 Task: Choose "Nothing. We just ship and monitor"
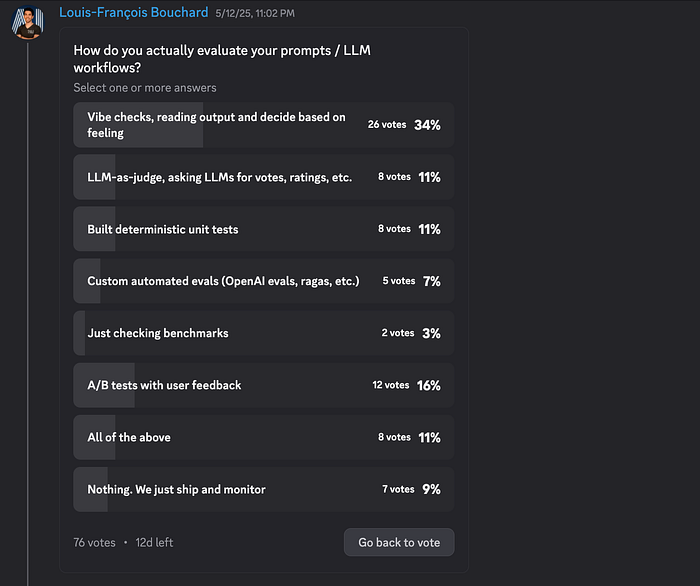176,489
